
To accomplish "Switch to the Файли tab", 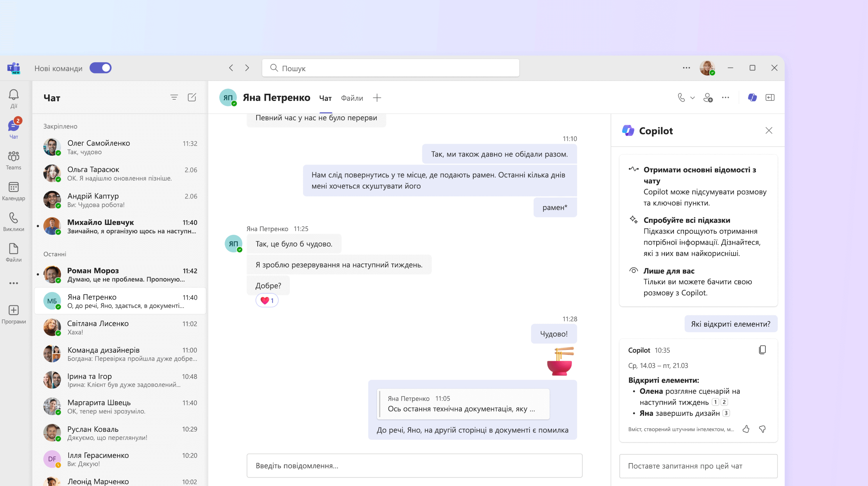I will pyautogui.click(x=352, y=98).
